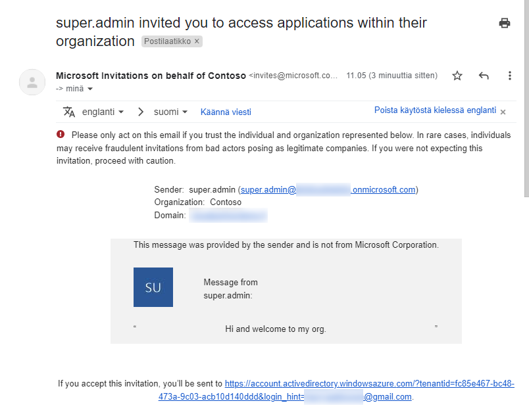Screen dimensions: 529x420
Task: Open the three-dot more options menu
Action: [509, 76]
